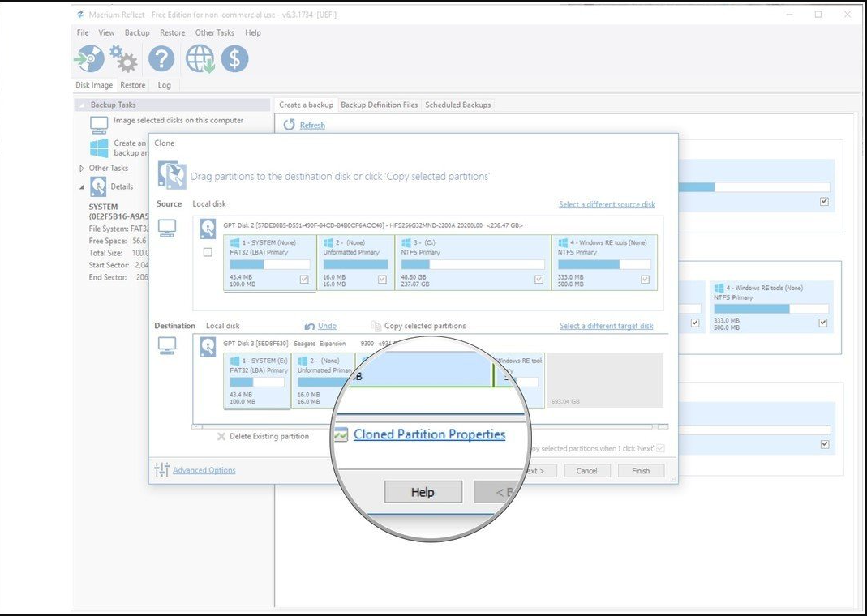This screenshot has width=867, height=616.
Task: Click the disk image CD toolbar icon
Action: 89,58
